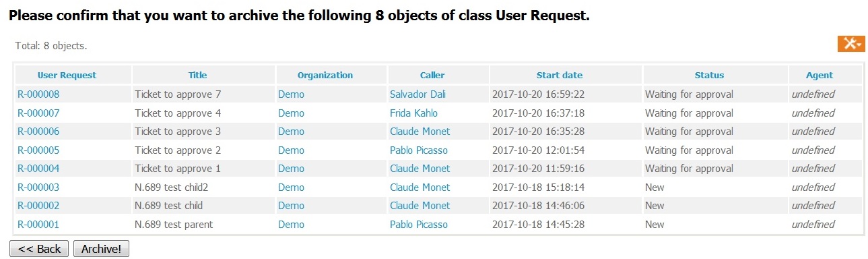The width and height of the screenshot is (868, 259).
Task: Sort by Agent column header
Action: point(820,76)
